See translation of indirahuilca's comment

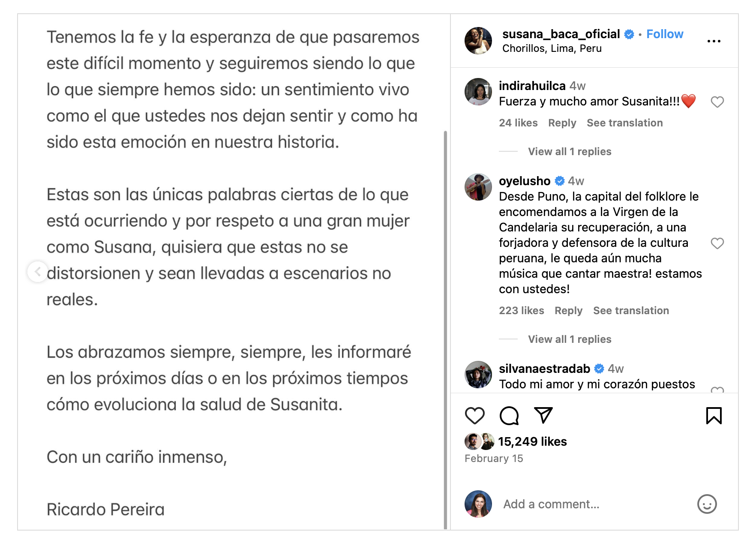point(624,123)
